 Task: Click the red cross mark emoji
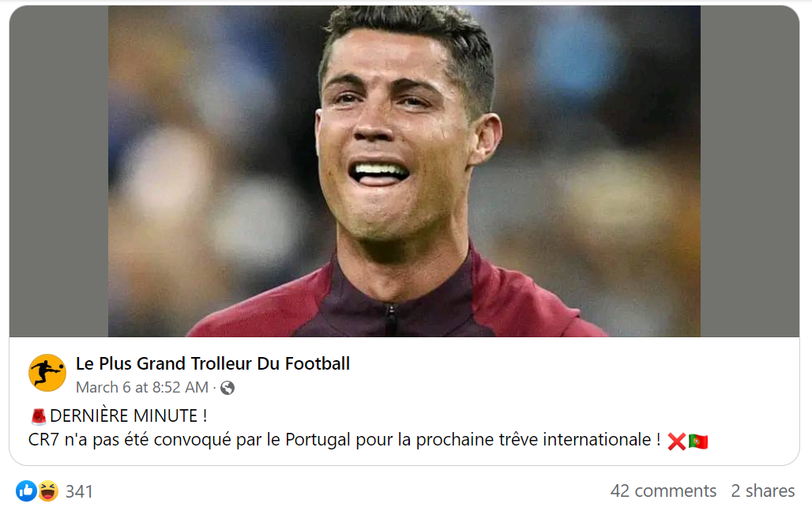point(676,442)
